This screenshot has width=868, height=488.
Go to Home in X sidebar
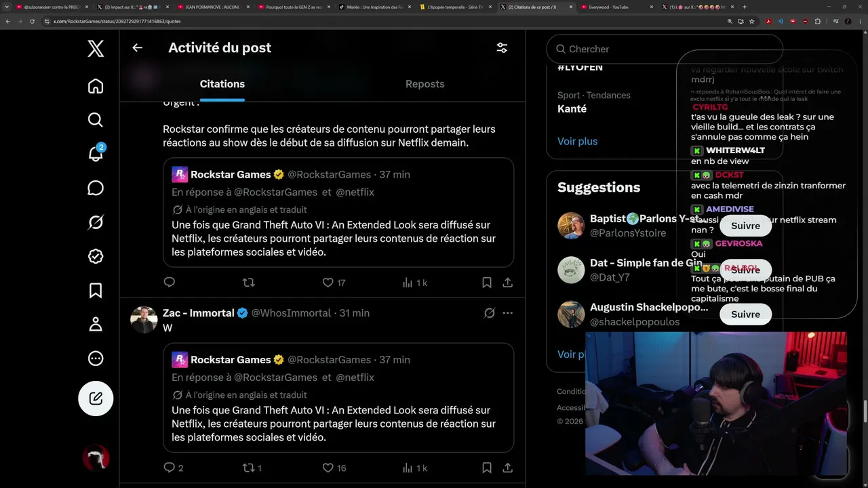[96, 86]
